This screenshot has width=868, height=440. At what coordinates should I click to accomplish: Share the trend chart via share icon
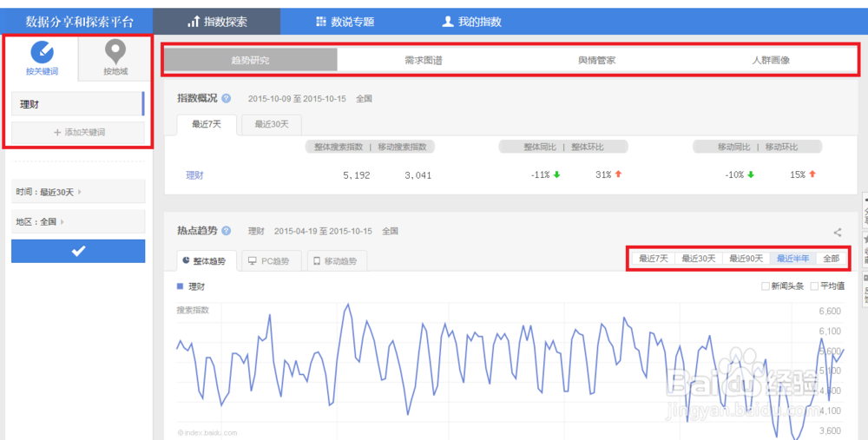(x=838, y=233)
